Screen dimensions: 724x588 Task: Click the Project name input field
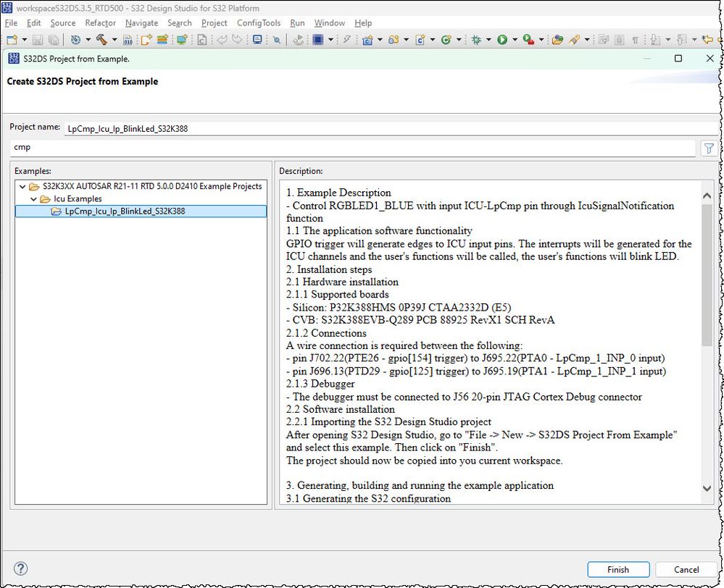pos(391,128)
